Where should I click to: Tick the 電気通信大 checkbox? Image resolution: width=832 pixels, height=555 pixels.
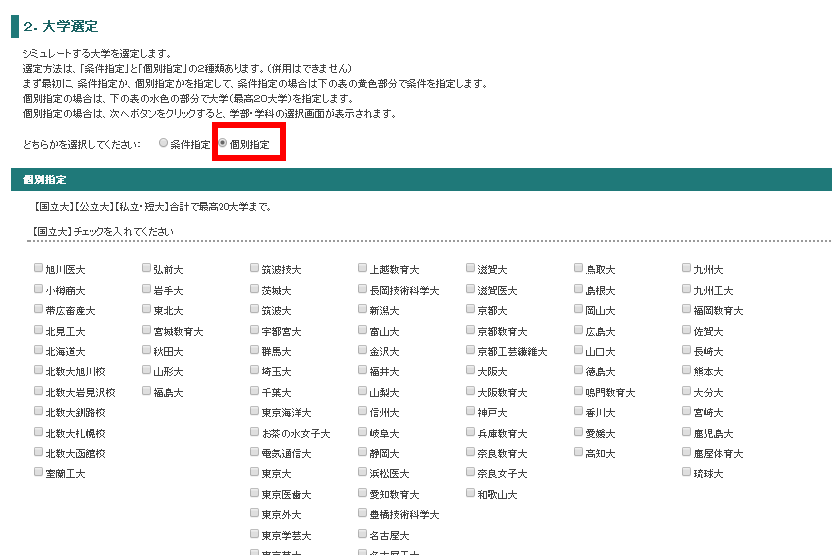coord(255,452)
